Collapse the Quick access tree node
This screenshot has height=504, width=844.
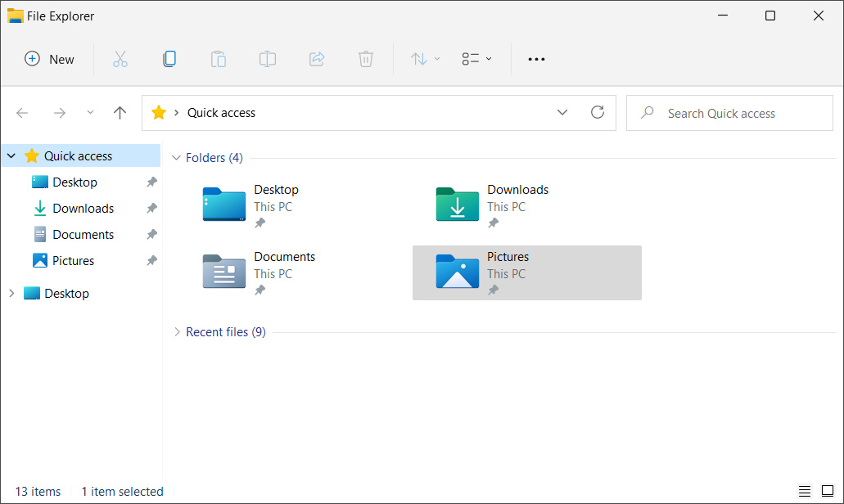(x=11, y=156)
